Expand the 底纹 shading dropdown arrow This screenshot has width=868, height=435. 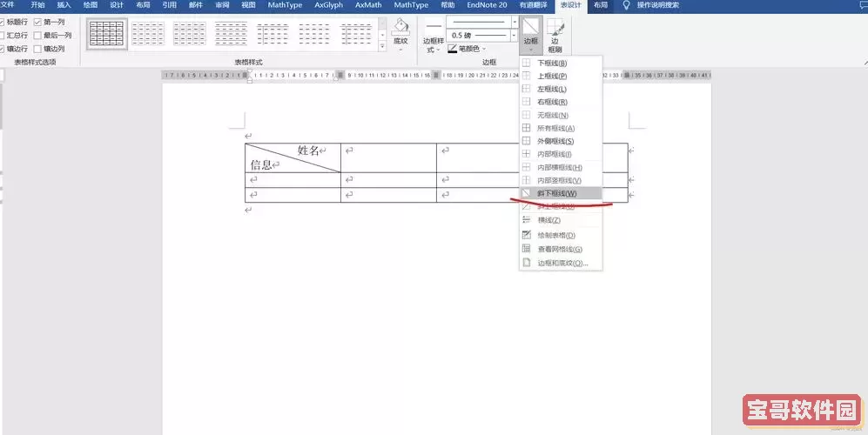pyautogui.click(x=400, y=50)
